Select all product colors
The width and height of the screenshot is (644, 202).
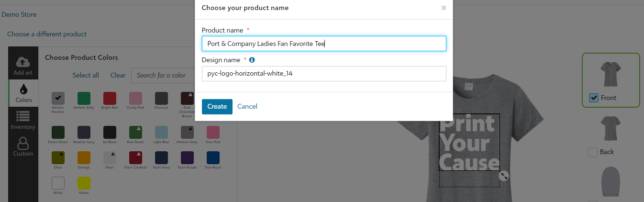click(86, 75)
